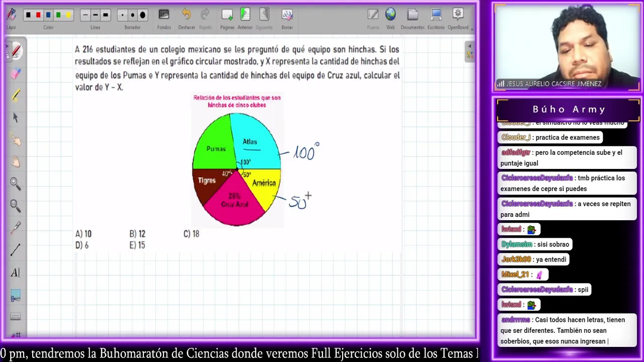The height and width of the screenshot is (362, 644).
Task: Open the Lápiz stylus toolbar button
Action: click(x=11, y=18)
